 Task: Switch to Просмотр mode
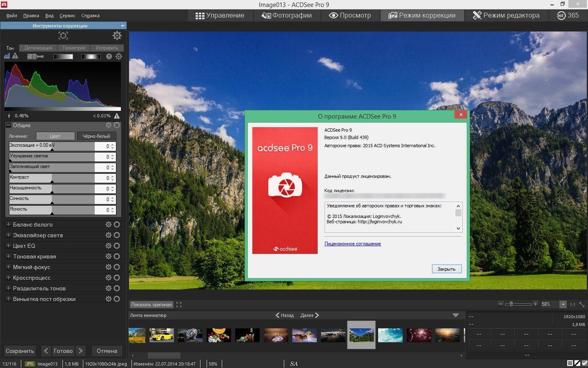[350, 16]
